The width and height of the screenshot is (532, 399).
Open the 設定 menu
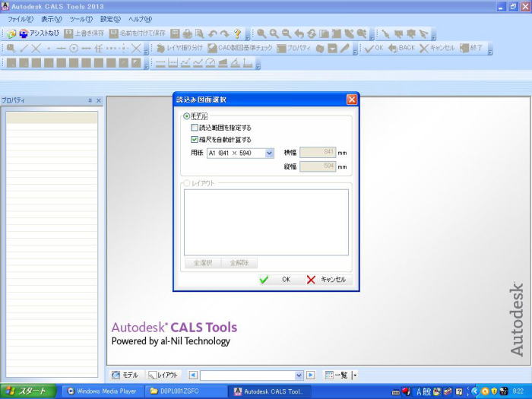(110, 19)
